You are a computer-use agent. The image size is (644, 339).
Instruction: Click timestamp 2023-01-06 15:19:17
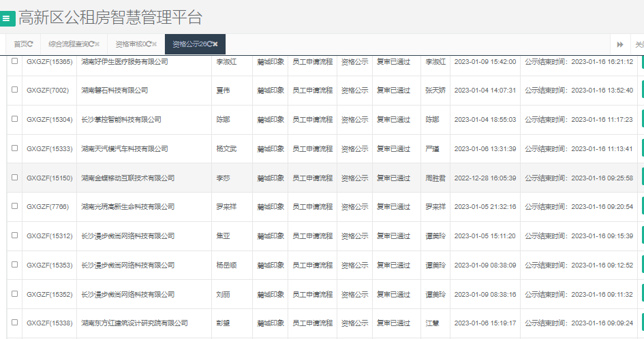[x=485, y=323]
